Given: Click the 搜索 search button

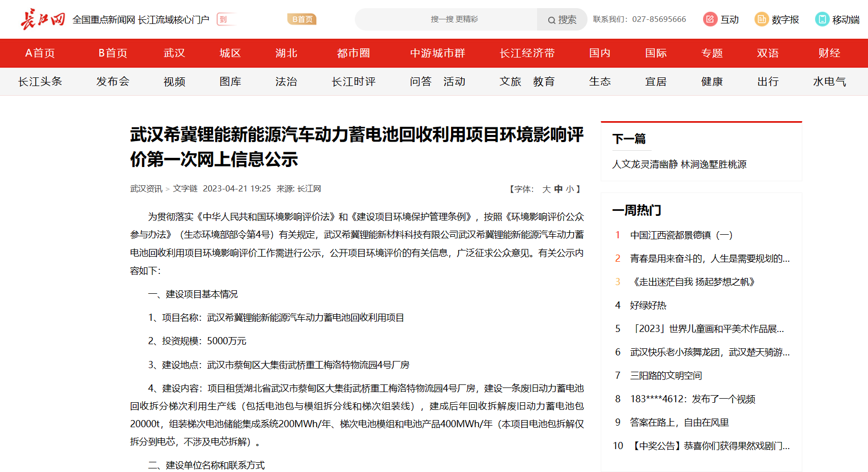Looking at the screenshot, I should (562, 19).
